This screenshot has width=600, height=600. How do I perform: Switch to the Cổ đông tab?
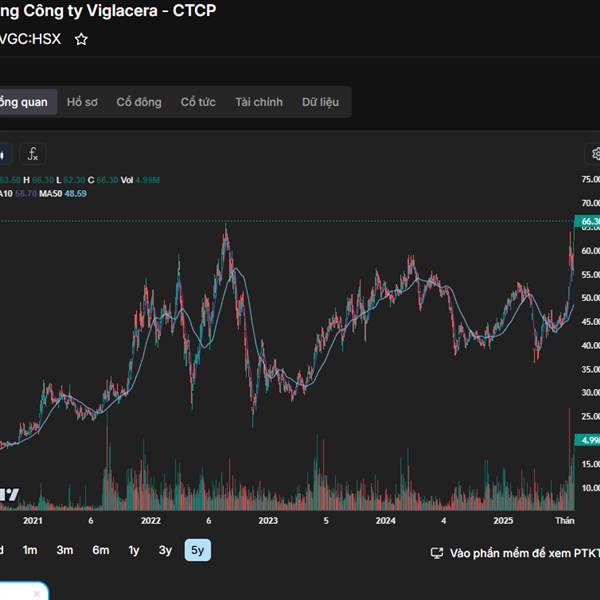click(x=139, y=102)
